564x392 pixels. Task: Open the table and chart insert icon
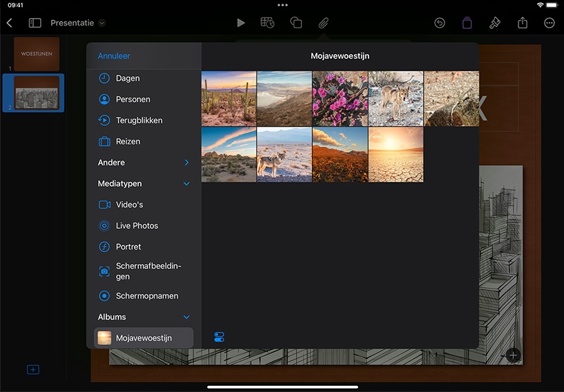pos(267,23)
